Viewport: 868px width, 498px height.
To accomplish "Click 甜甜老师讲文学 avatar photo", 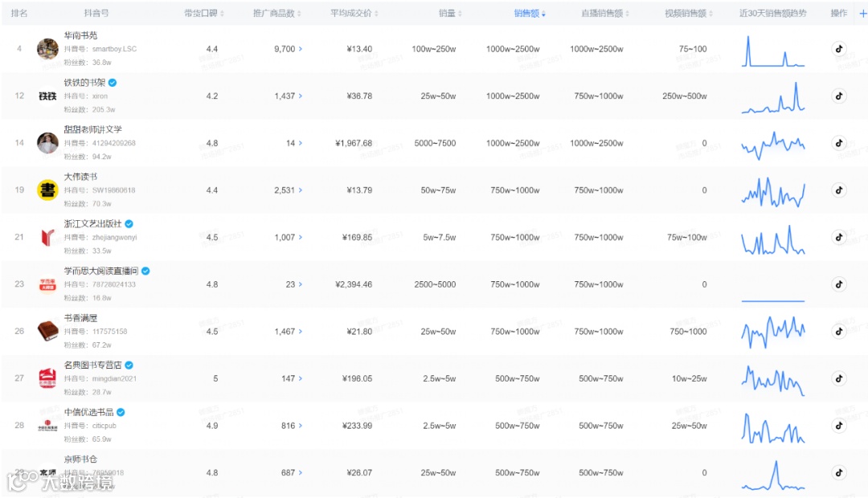I will 47,143.
